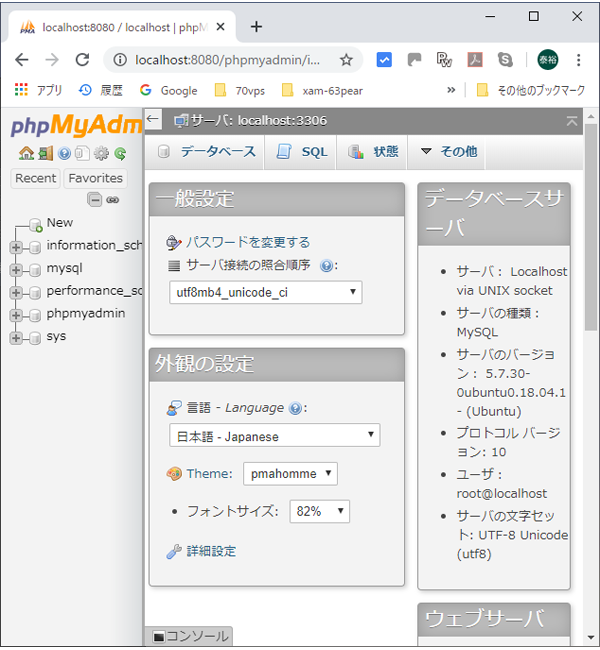Open the 状態 tab
The width and height of the screenshot is (600, 650).
[372, 152]
